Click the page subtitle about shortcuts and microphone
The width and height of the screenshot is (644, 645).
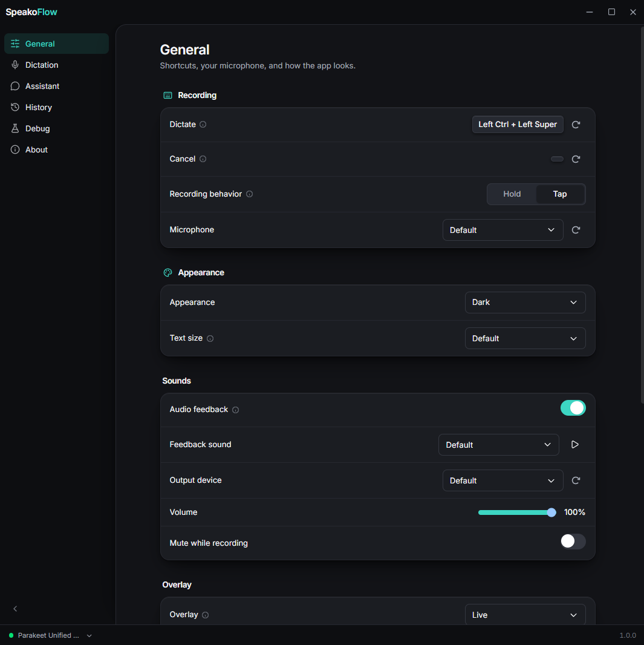[258, 66]
